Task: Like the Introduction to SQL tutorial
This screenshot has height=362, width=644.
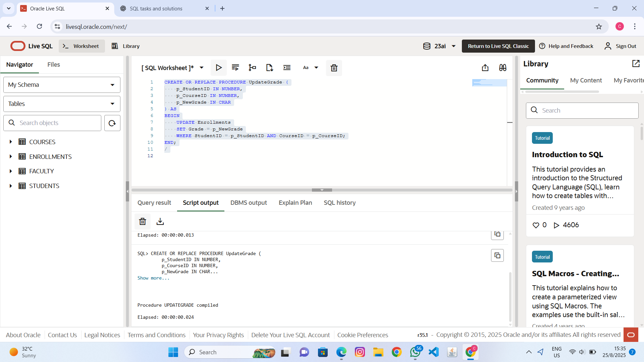Action: [536, 225]
